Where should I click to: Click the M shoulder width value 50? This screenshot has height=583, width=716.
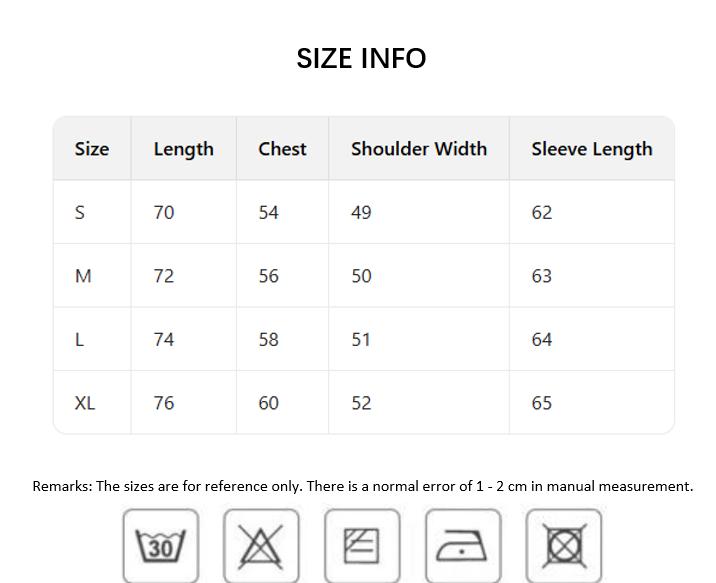click(x=361, y=276)
